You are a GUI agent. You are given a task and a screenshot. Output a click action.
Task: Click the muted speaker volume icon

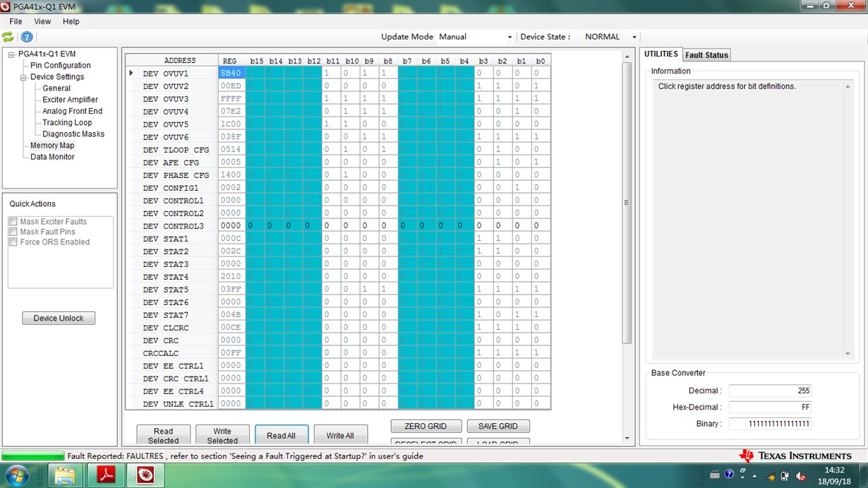[799, 475]
